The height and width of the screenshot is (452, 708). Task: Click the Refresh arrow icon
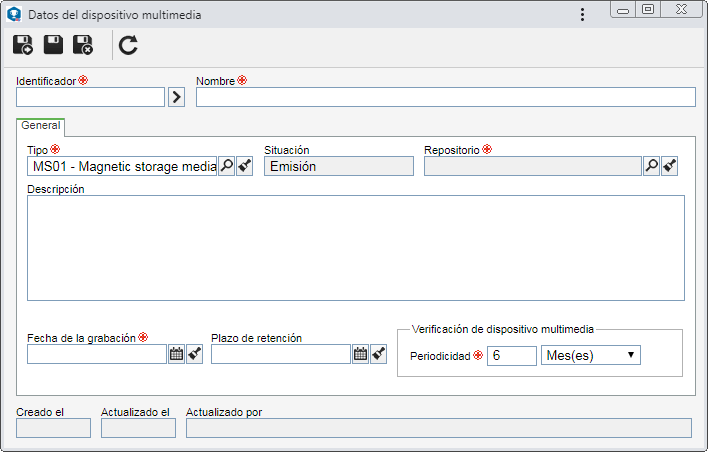pyautogui.click(x=128, y=45)
